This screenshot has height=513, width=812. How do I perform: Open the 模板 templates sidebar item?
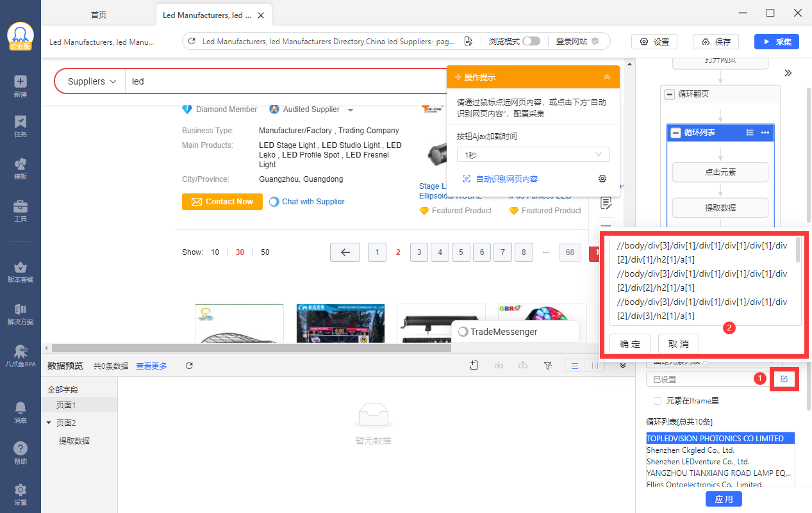(x=21, y=168)
